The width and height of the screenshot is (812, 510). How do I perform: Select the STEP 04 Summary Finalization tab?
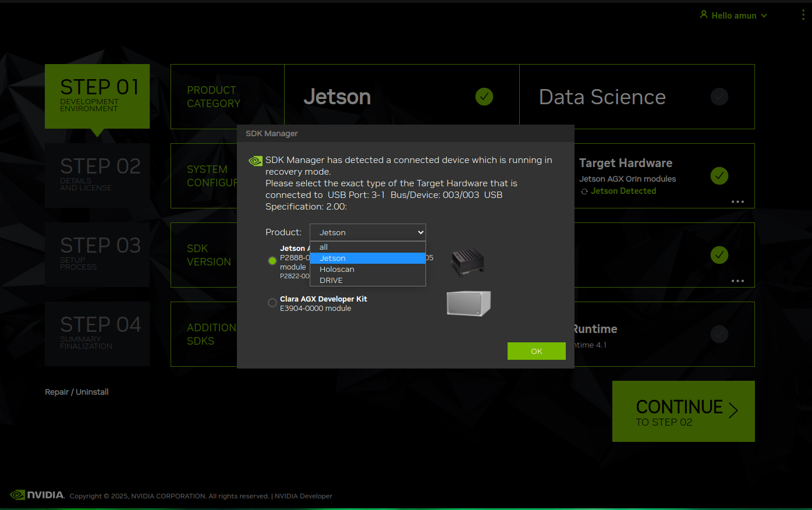[x=97, y=334]
